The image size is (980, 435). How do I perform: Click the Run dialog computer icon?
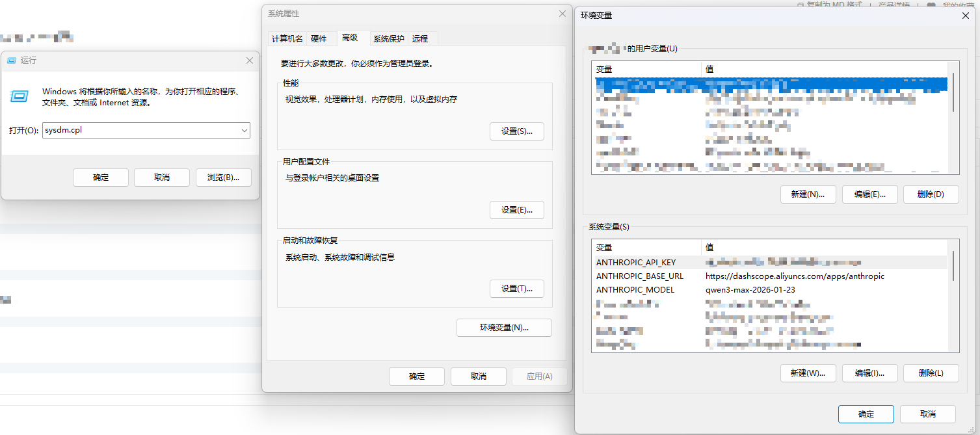coord(20,95)
